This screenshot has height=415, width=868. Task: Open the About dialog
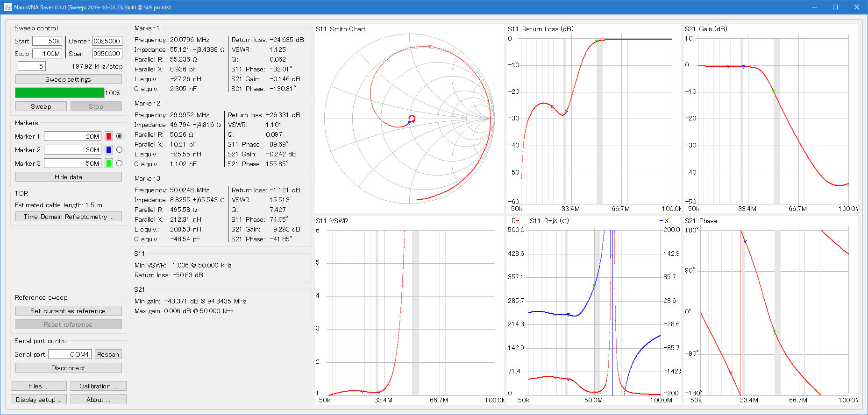(98, 400)
